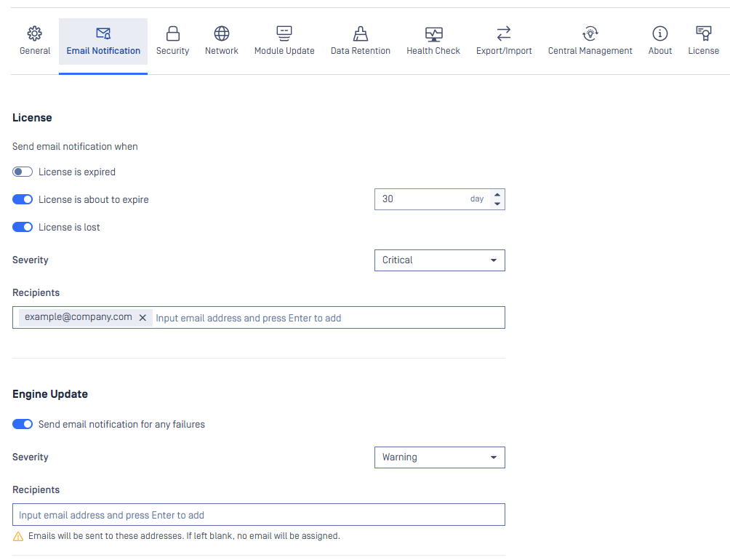Viewport: 730px width, 560px height.
Task: Open the Central Management lightbulb icon
Action: (590, 33)
